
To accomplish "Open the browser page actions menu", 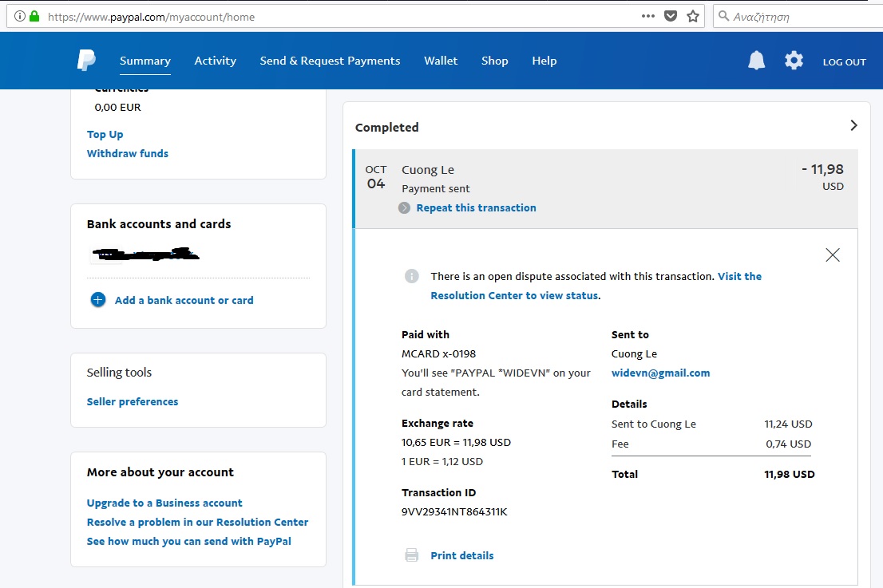I will pos(648,16).
